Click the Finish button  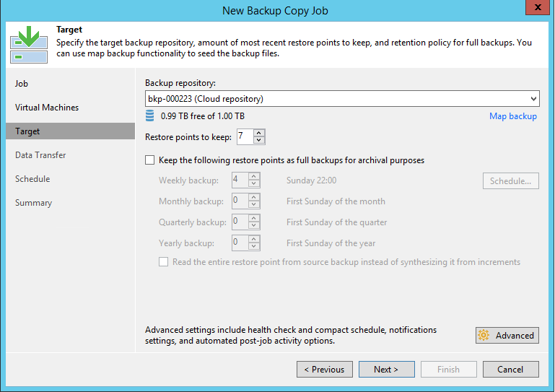[x=448, y=370]
